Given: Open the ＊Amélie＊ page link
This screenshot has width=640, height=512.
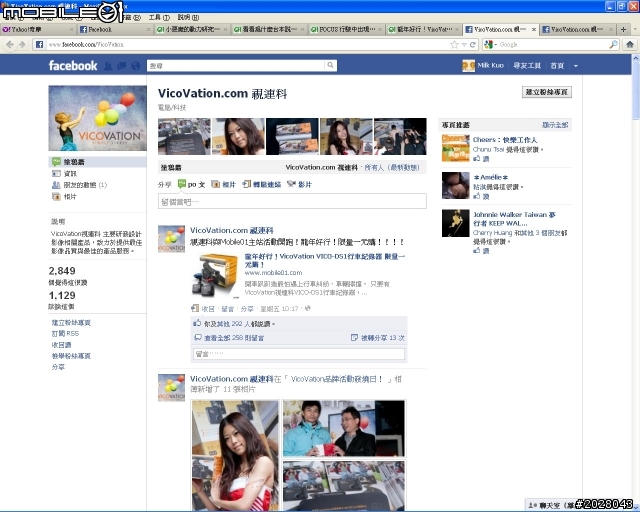Looking at the screenshot, I should click(x=491, y=177).
